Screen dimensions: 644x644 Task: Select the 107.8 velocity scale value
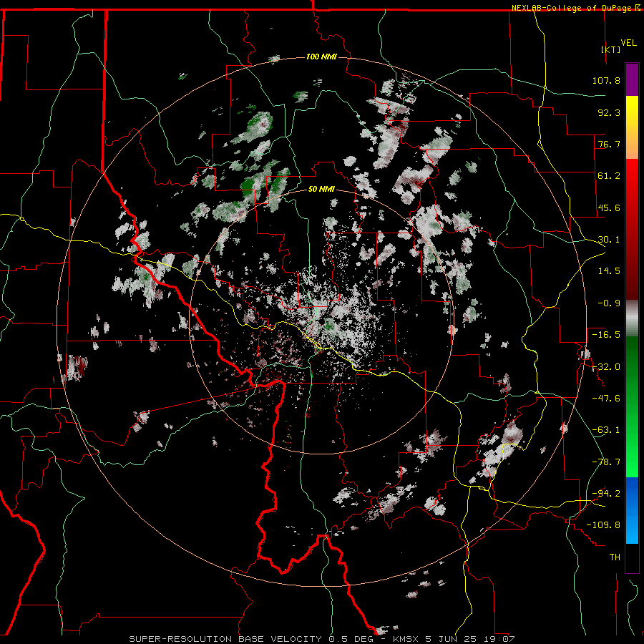(x=606, y=80)
